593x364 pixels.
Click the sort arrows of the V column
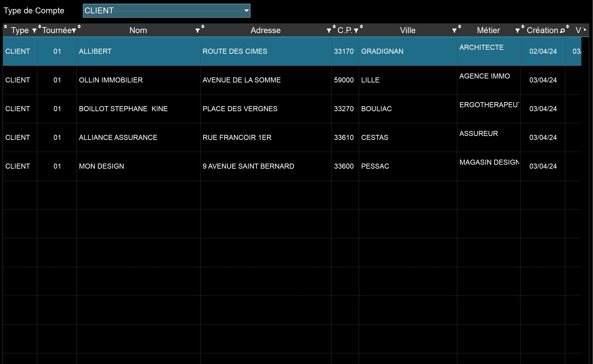pyautogui.click(x=568, y=27)
